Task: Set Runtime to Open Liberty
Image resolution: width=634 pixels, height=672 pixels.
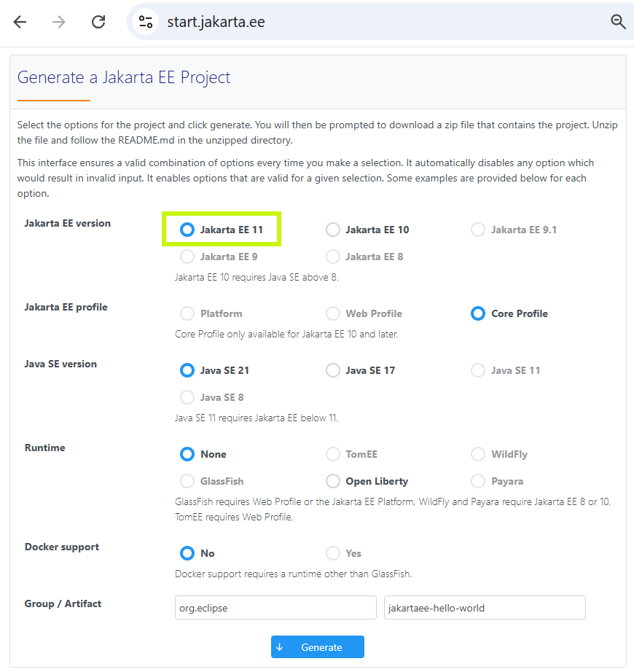Action: tap(333, 481)
